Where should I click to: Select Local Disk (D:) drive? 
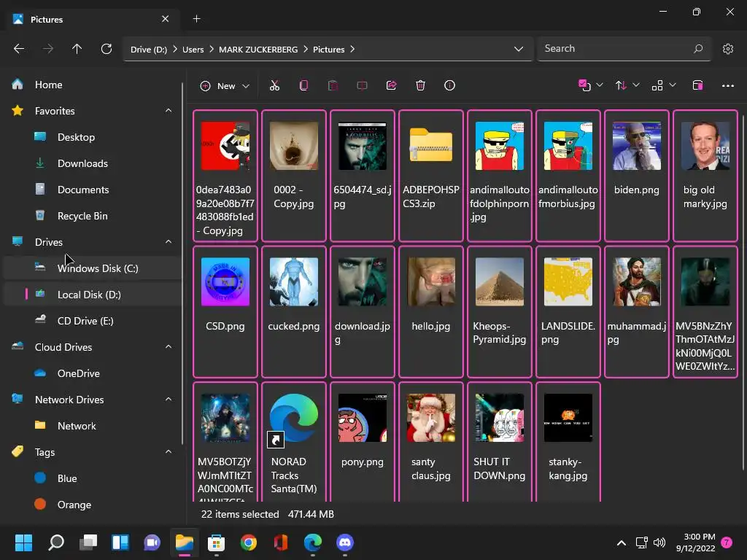(x=91, y=295)
